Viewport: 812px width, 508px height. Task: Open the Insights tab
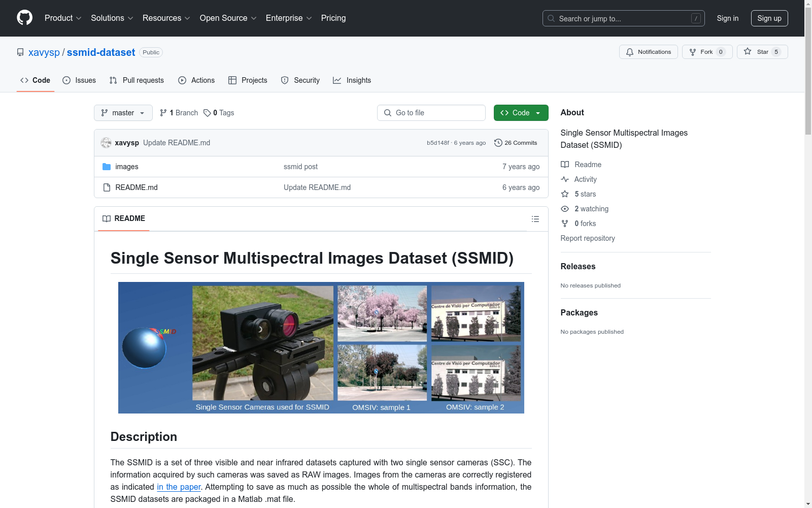click(x=352, y=80)
